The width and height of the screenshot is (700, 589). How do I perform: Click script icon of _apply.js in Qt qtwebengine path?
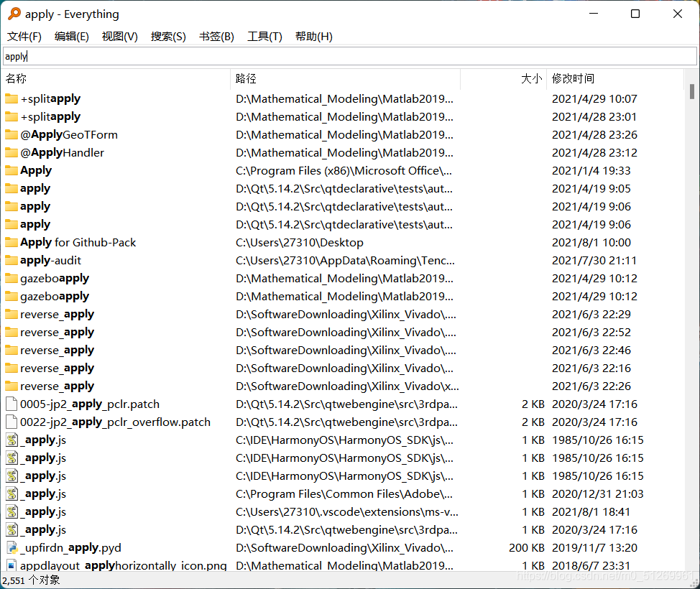pos(11,529)
